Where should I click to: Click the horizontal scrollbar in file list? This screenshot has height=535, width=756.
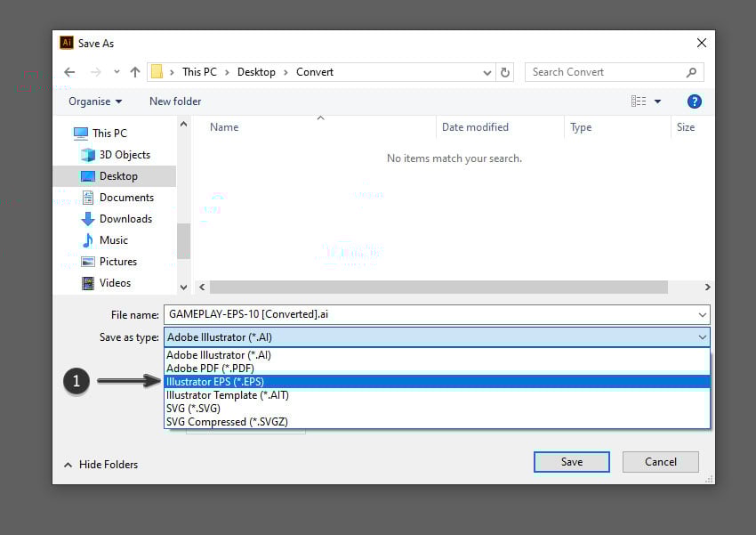438,288
